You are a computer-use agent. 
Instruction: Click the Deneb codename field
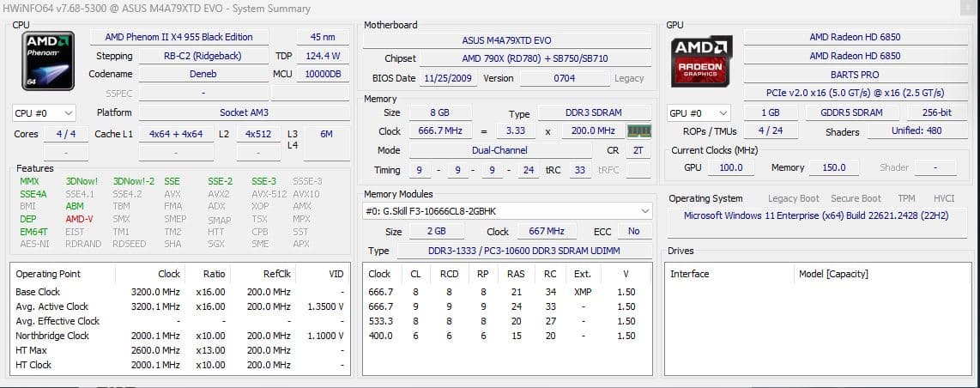[x=203, y=74]
